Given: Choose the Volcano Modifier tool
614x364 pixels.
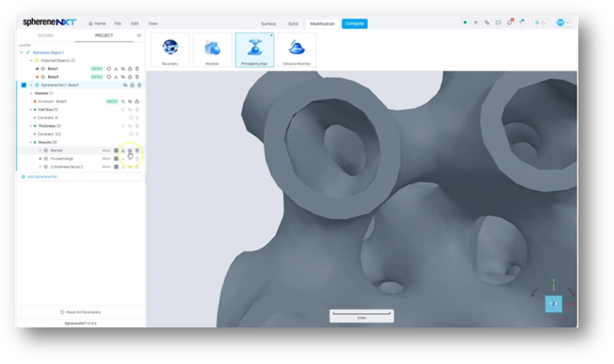Looking at the screenshot, I should click(x=297, y=50).
